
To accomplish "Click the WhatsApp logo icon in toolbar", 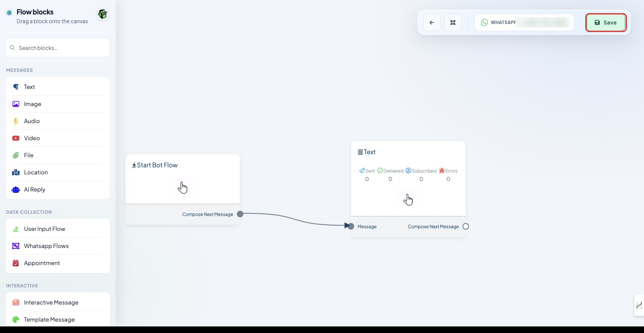I will coord(485,22).
